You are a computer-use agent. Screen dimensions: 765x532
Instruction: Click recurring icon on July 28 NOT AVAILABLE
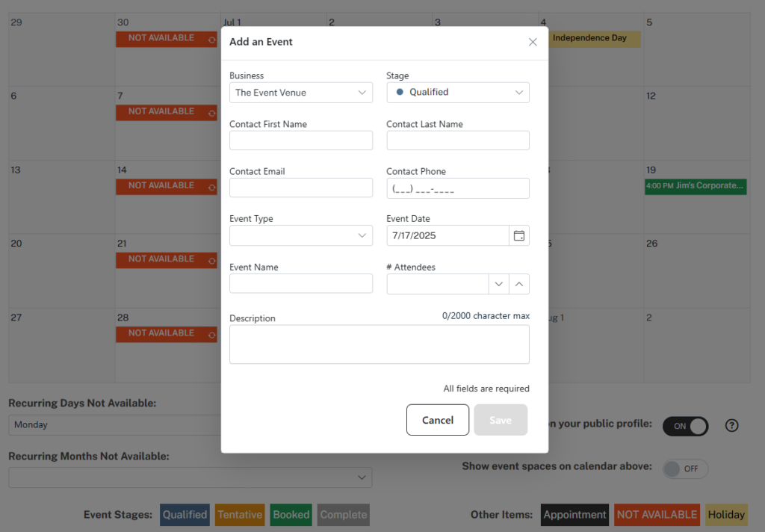211,334
